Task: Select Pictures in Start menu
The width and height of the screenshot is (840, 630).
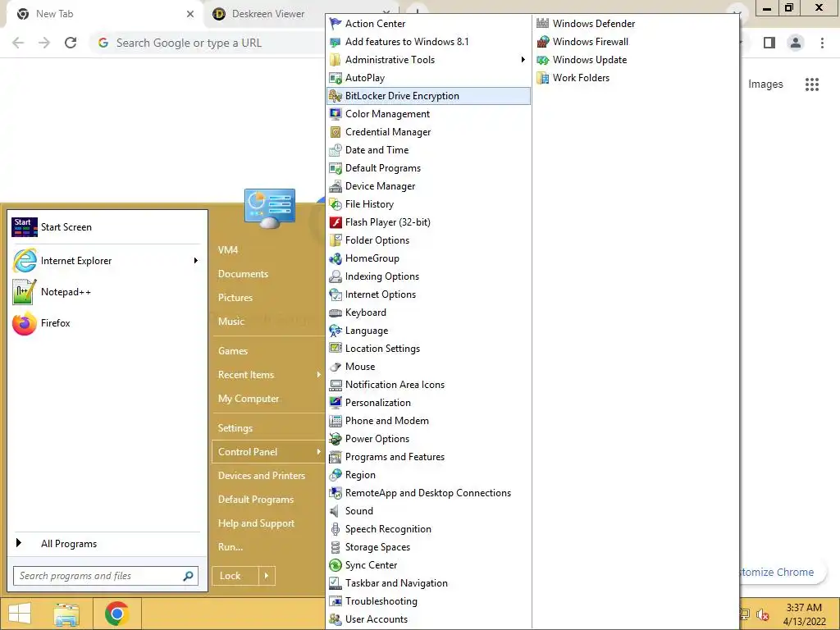Action: [x=235, y=298]
